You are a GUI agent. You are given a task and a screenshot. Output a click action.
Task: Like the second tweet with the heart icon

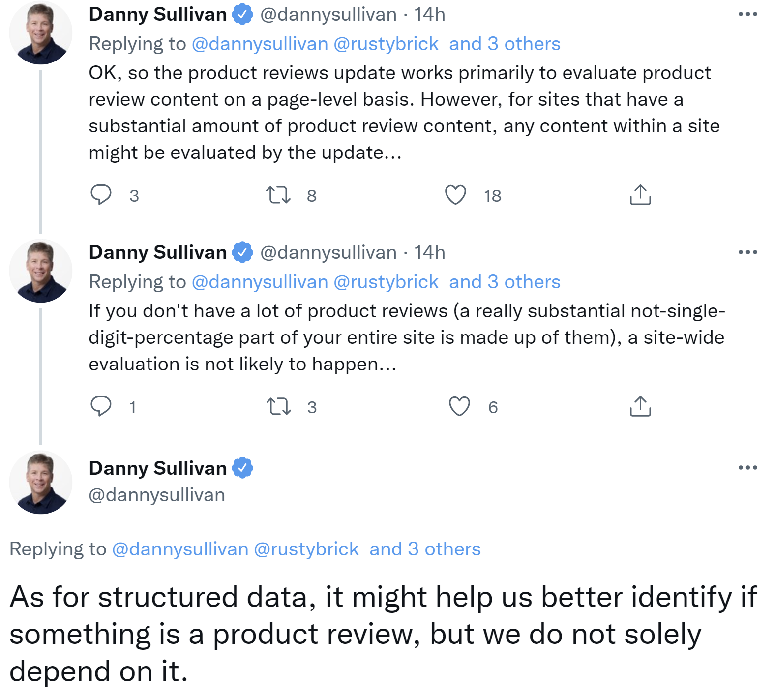click(x=457, y=405)
